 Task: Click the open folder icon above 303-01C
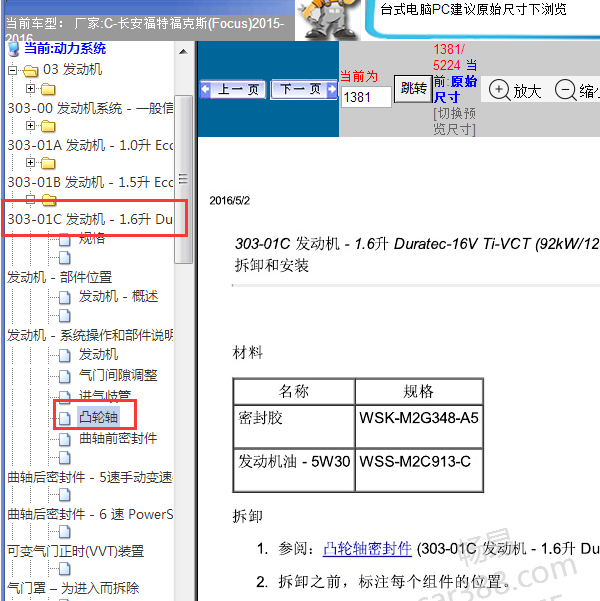[49, 200]
